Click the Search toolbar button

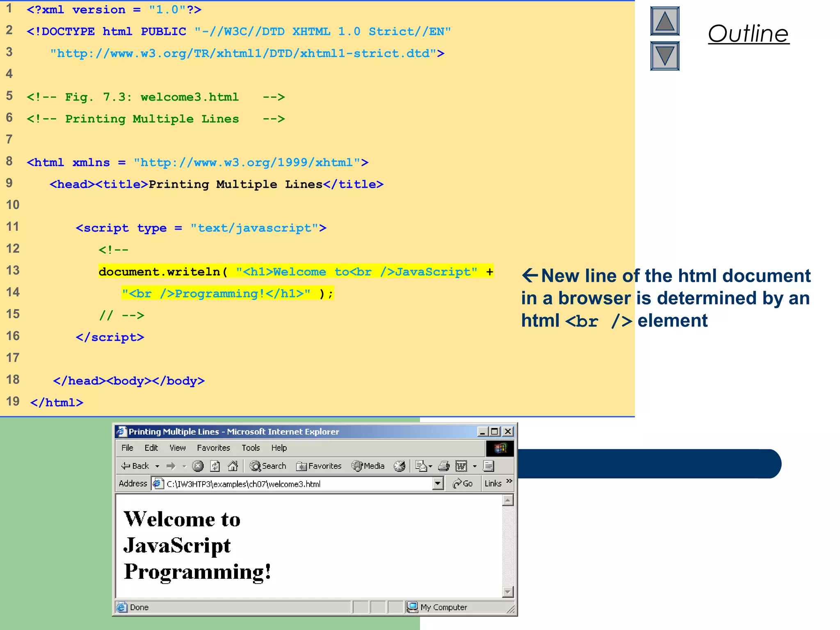(x=268, y=466)
